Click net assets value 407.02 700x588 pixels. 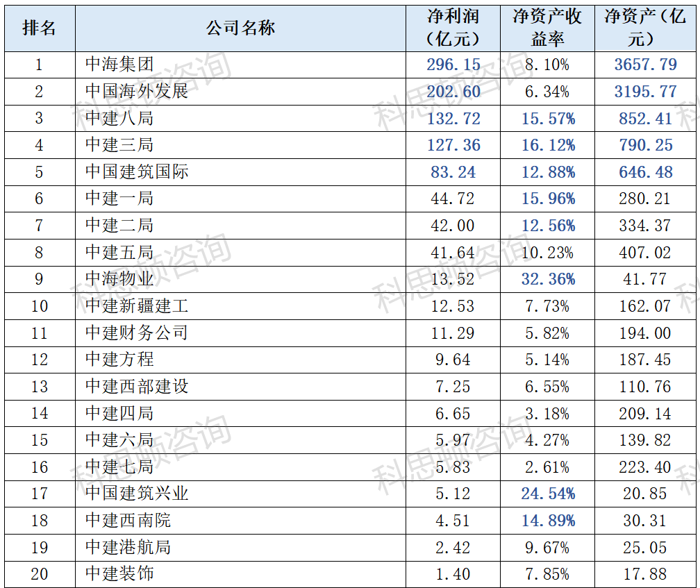pyautogui.click(x=645, y=253)
